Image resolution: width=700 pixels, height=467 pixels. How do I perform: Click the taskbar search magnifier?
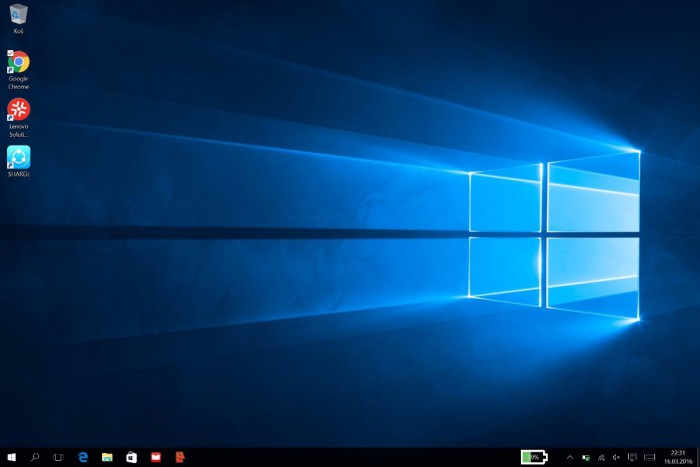click(x=35, y=457)
